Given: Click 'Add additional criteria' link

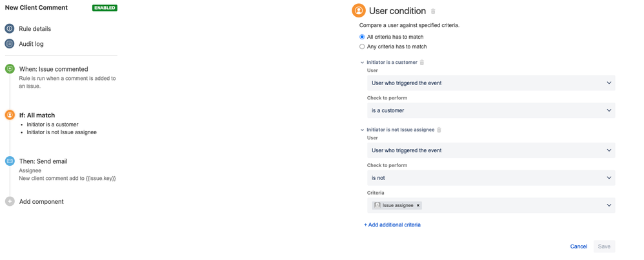Looking at the screenshot, I should [x=392, y=225].
